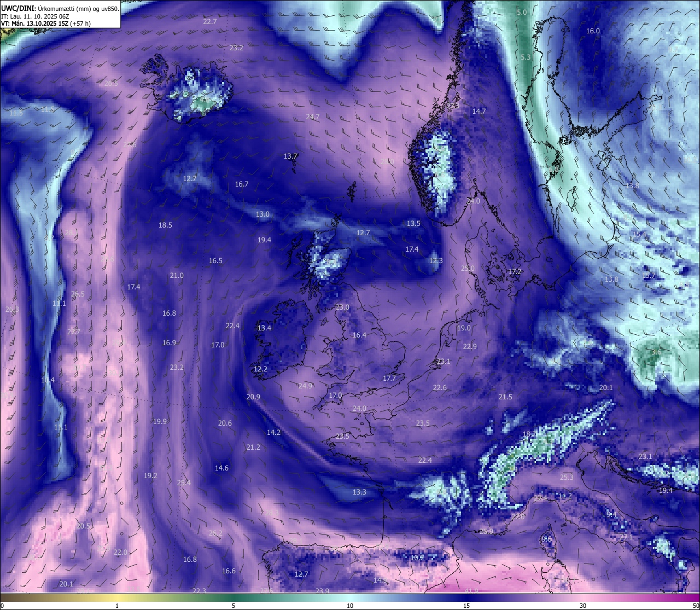This screenshot has height=610, width=700.
Task: Click the 30 tick on the colour scale
Action: pos(583,606)
